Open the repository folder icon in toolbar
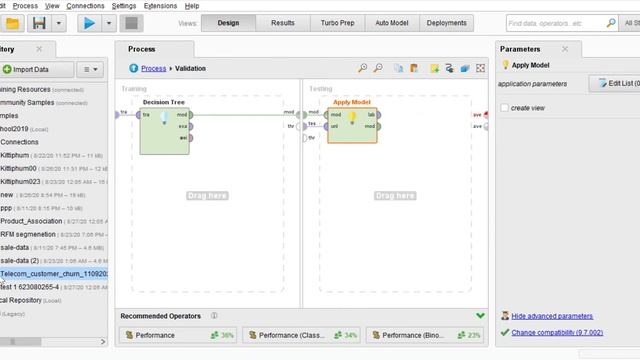Image resolution: width=640 pixels, height=360 pixels. (12, 23)
